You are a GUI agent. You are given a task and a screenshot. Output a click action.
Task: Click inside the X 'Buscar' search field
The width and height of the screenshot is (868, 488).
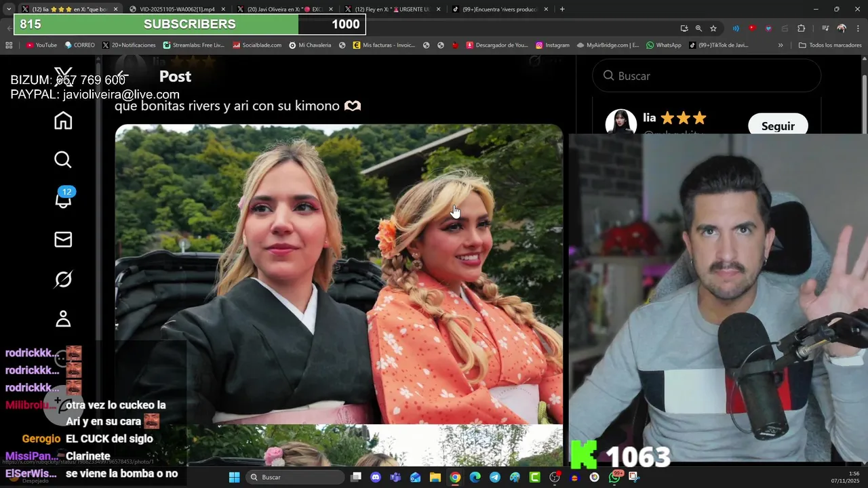(x=707, y=76)
